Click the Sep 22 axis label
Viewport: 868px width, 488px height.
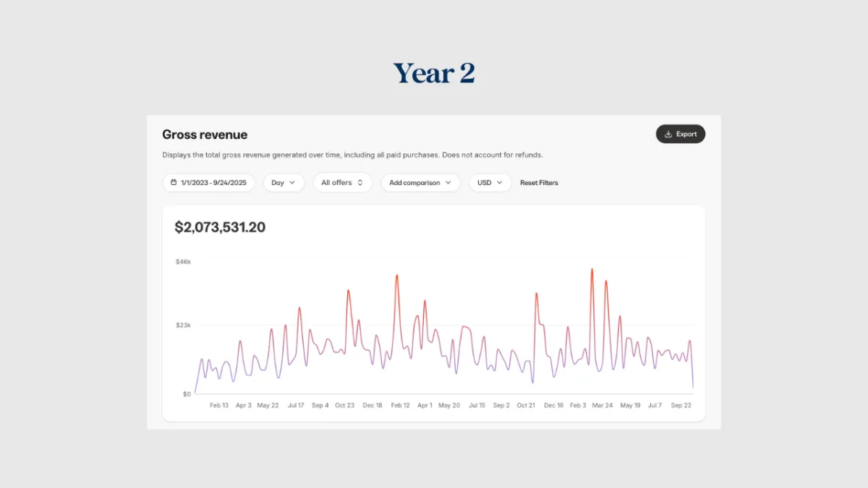coord(681,406)
